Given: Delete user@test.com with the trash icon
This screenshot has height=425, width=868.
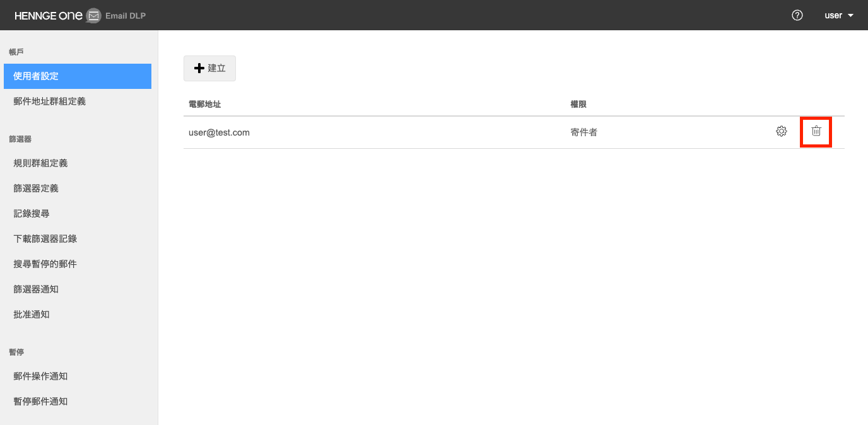Looking at the screenshot, I should click(x=816, y=132).
